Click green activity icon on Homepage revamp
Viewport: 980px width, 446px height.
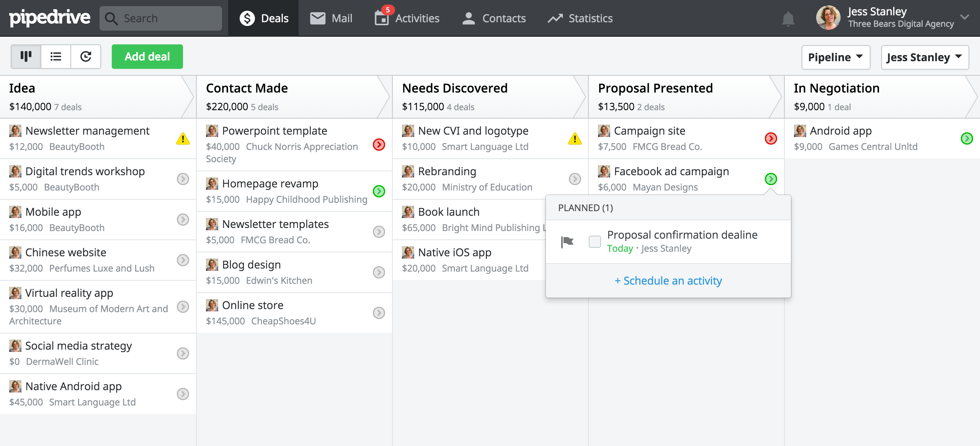(379, 191)
